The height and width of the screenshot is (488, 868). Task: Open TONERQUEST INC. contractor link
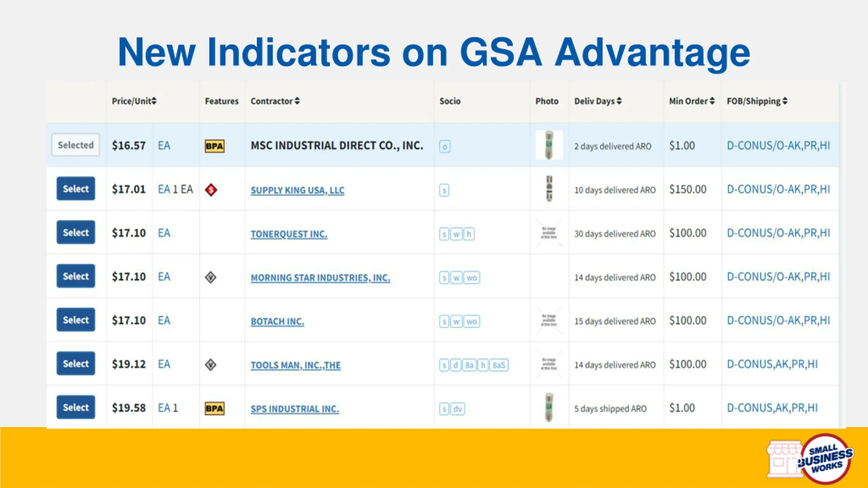289,234
